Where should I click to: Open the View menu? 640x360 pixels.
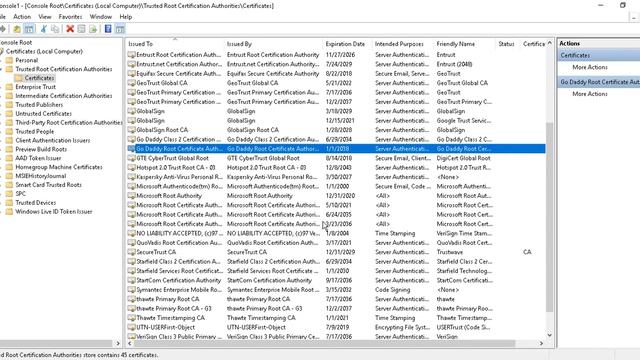point(45,17)
